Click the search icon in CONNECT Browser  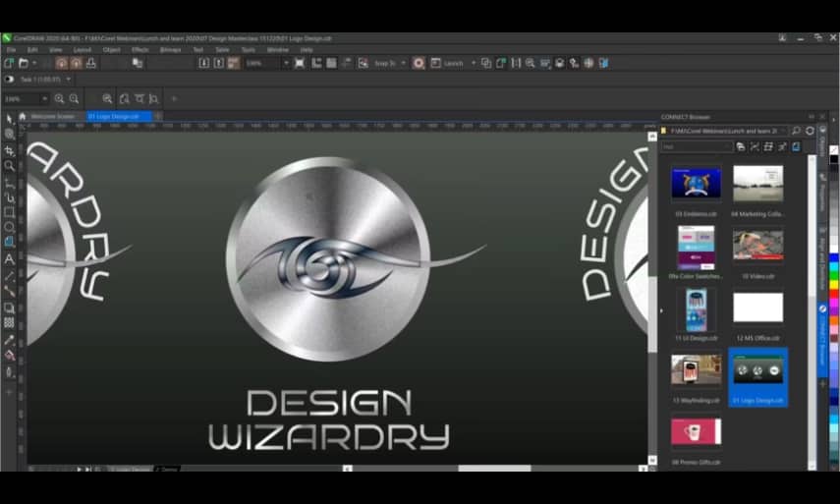coord(796,131)
